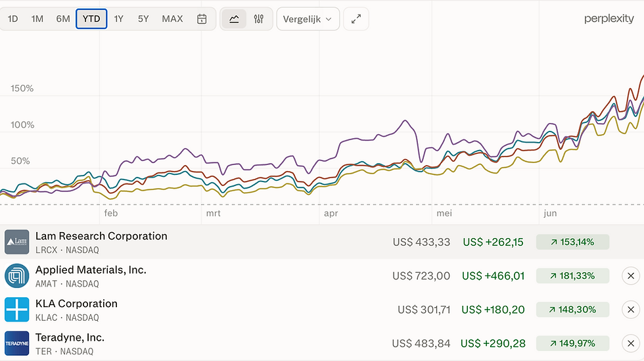Click the perplexity logo text
Viewport: 644px width, 361px height.
(x=609, y=19)
